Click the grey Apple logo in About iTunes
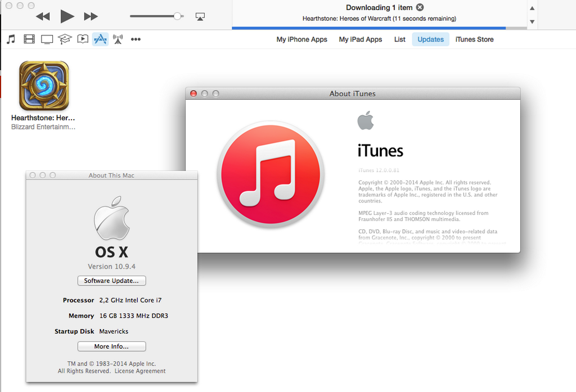The image size is (576, 392). point(366,120)
